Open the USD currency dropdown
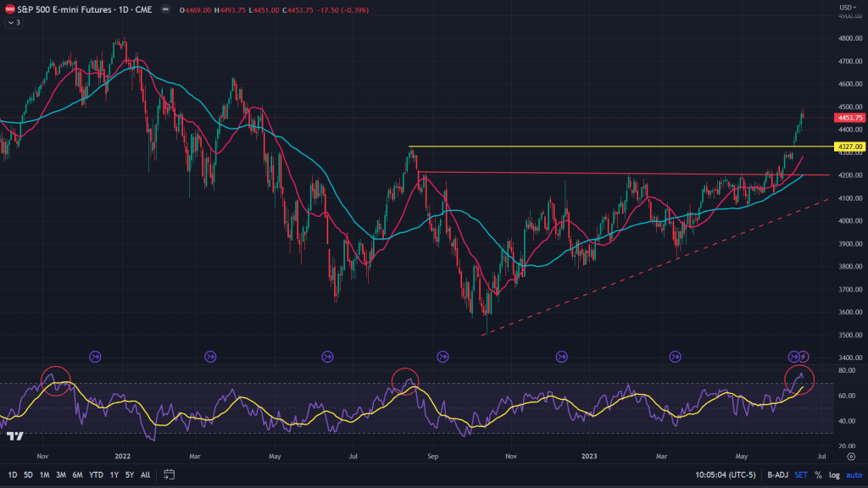Screen dimensions: 868x488 [x=848, y=8]
